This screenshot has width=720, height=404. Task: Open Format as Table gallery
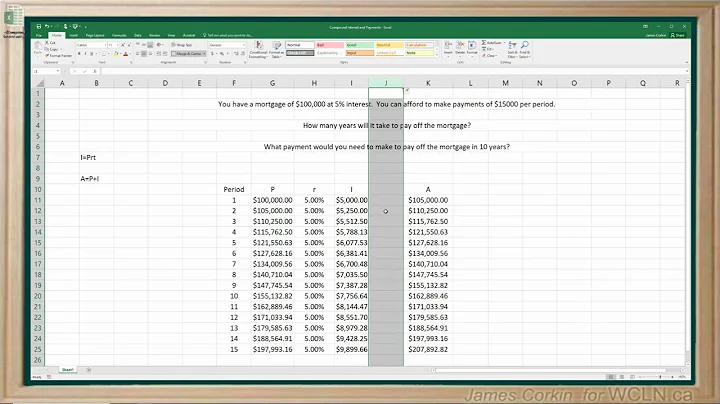[x=276, y=50]
